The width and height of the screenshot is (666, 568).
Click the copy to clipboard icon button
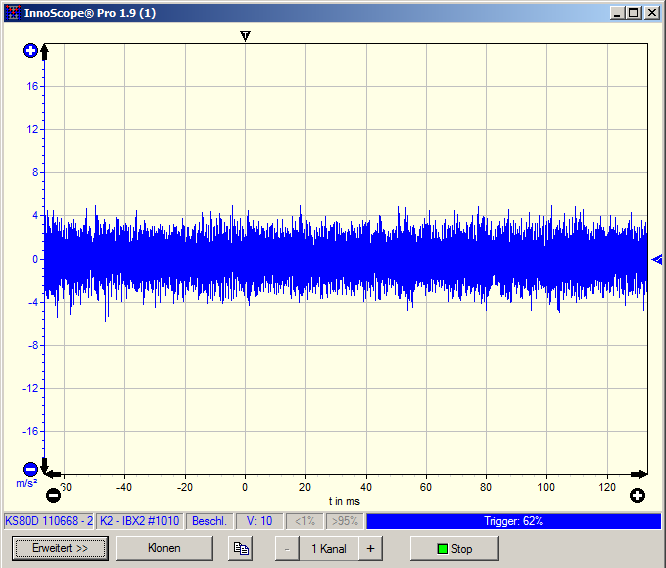240,548
